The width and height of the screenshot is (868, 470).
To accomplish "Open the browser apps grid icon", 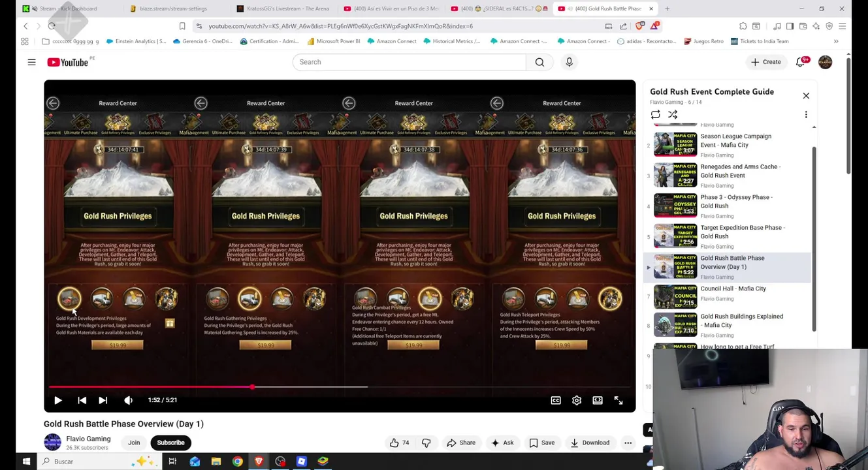I will point(25,41).
